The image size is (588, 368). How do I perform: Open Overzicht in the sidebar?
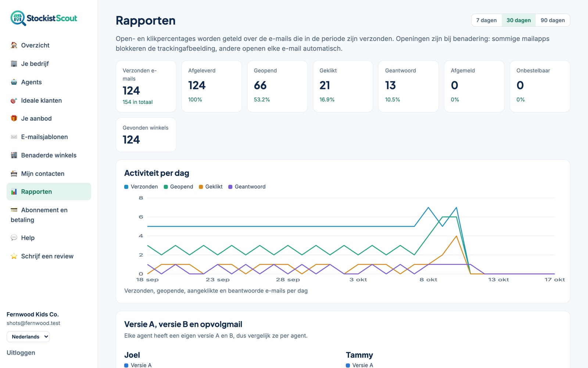coord(49,45)
